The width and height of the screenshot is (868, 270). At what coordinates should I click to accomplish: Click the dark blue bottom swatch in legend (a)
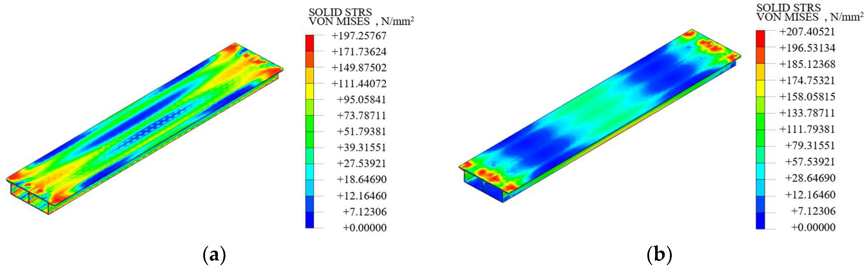(x=309, y=220)
